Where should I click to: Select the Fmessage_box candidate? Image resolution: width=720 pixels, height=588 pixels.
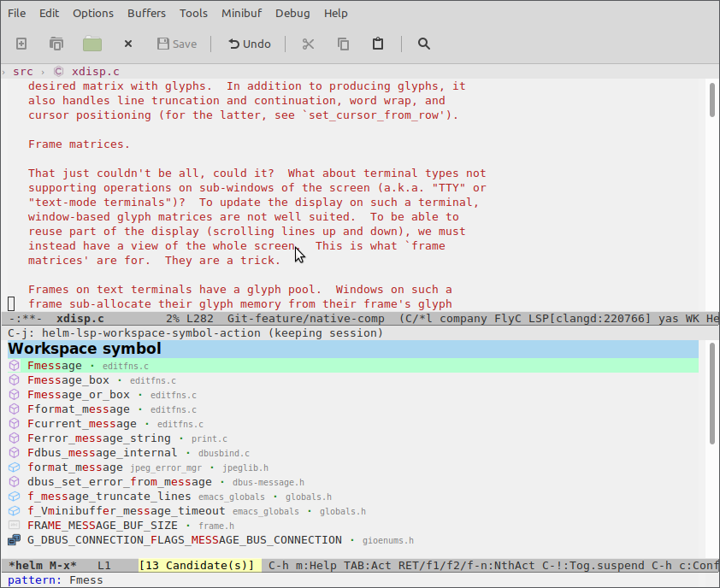68,380
